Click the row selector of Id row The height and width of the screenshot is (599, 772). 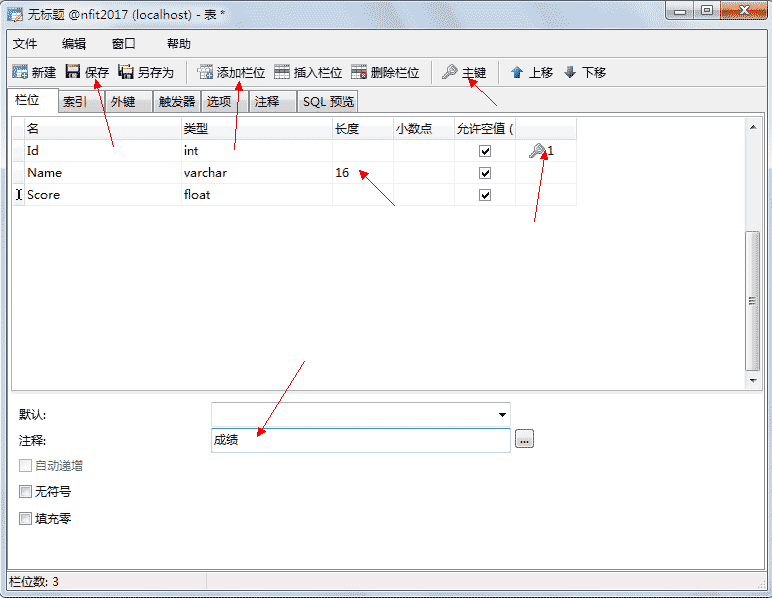tap(18, 151)
